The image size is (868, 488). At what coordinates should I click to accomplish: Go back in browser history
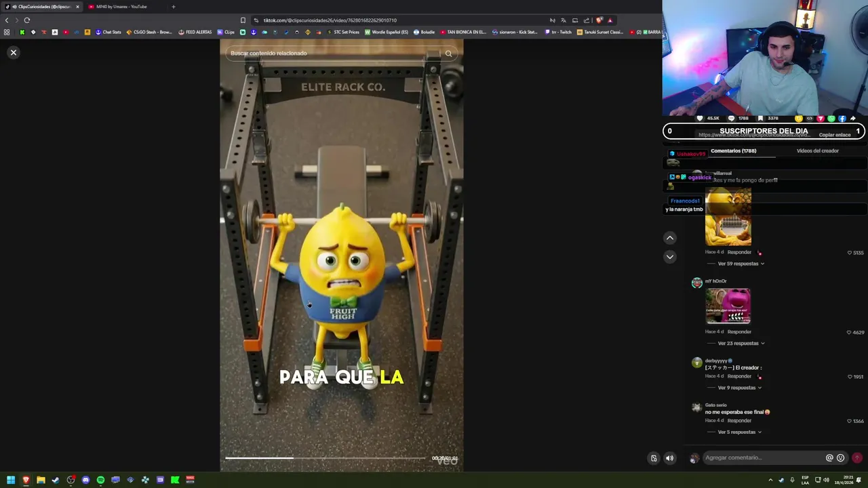coord(7,20)
